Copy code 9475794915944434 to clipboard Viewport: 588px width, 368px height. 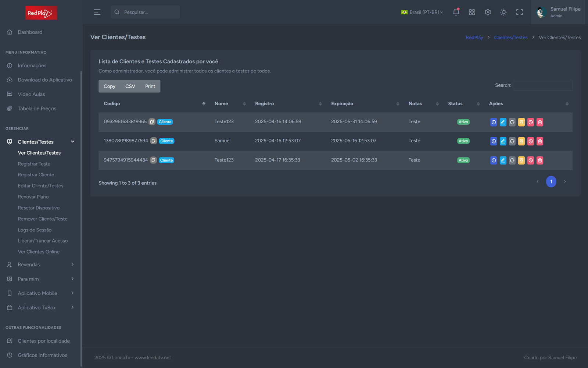pyautogui.click(x=153, y=160)
